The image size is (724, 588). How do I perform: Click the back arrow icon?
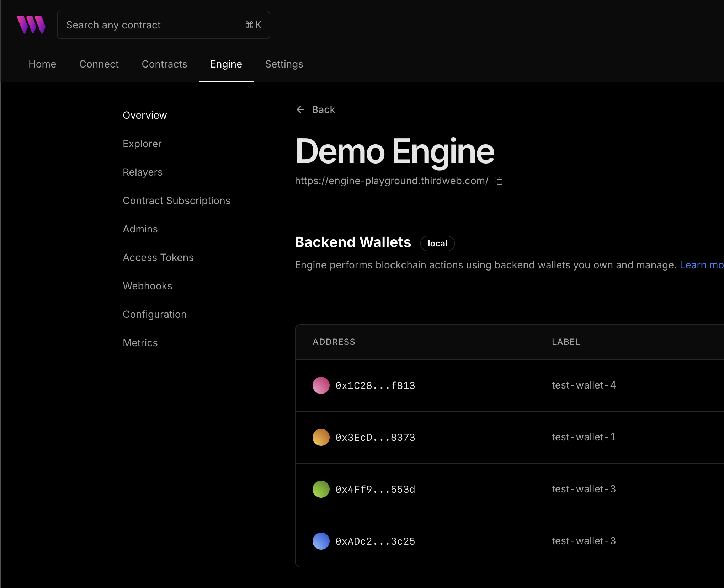click(x=300, y=109)
